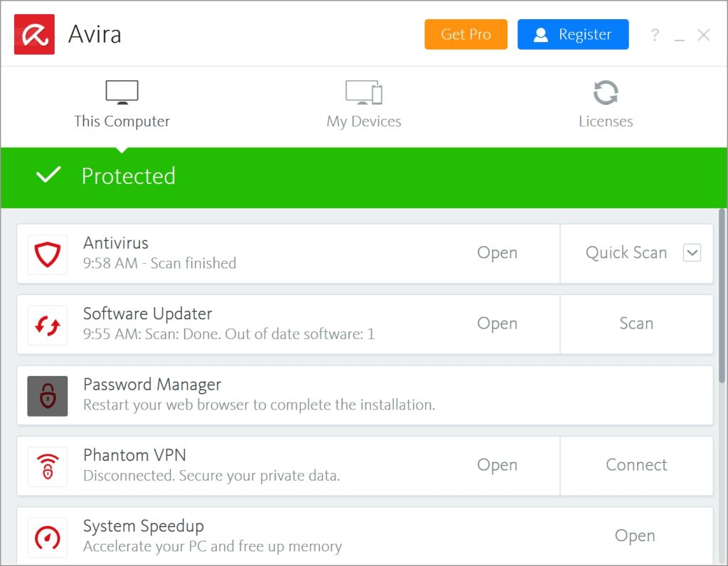Open the help question mark

654,34
